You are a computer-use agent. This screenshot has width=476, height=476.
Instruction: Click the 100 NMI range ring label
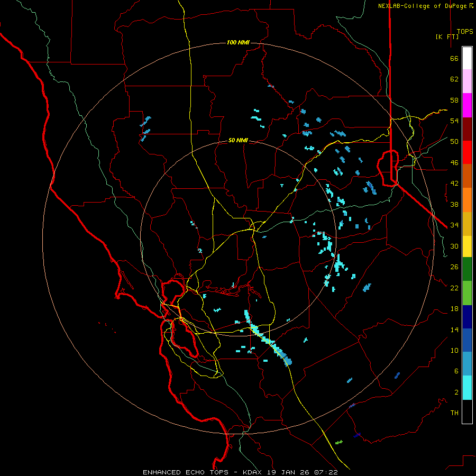coord(238,42)
